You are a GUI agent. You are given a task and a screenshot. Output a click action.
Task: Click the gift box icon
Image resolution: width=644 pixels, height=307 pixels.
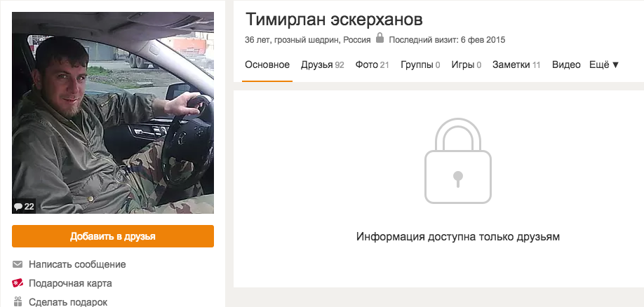pyautogui.click(x=18, y=301)
